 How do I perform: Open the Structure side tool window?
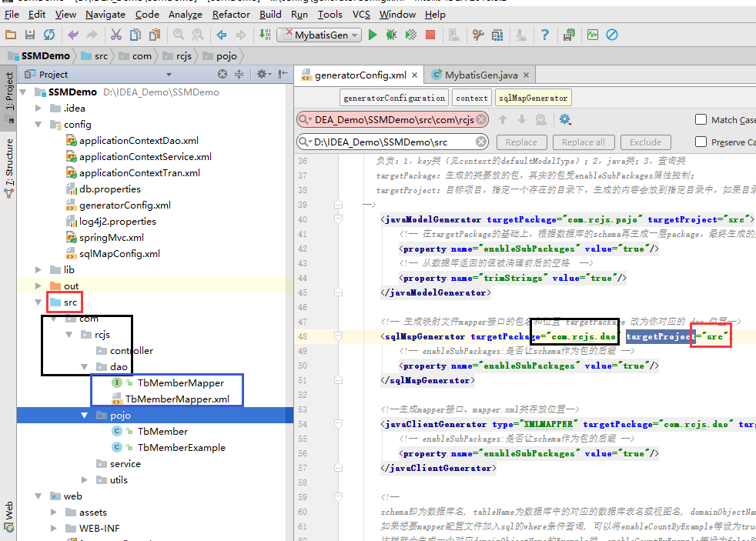tap(8, 168)
